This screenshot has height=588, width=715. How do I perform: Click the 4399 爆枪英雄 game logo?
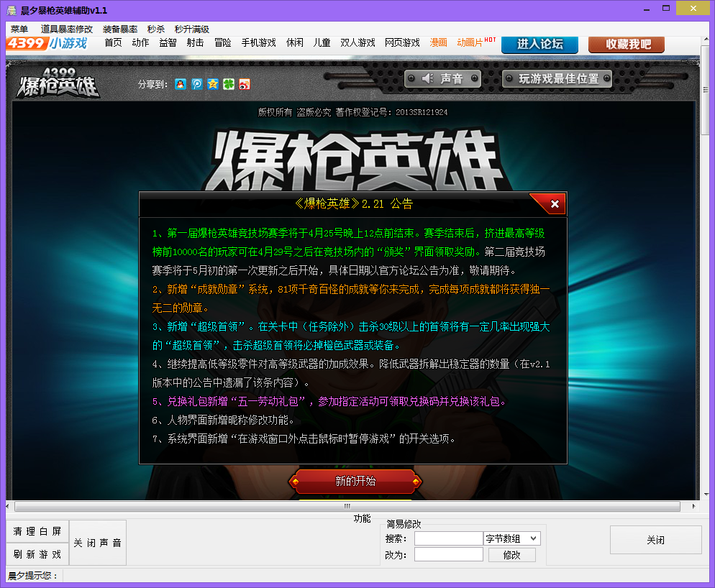(58, 83)
